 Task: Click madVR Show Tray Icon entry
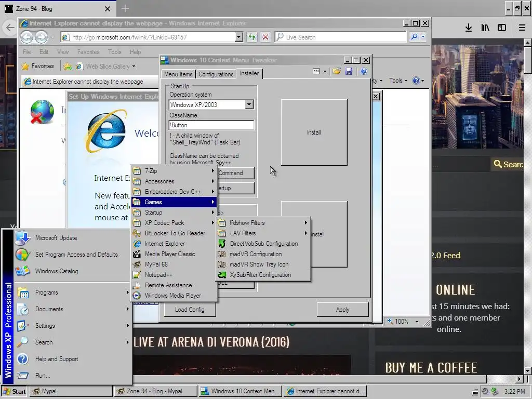pos(263,264)
